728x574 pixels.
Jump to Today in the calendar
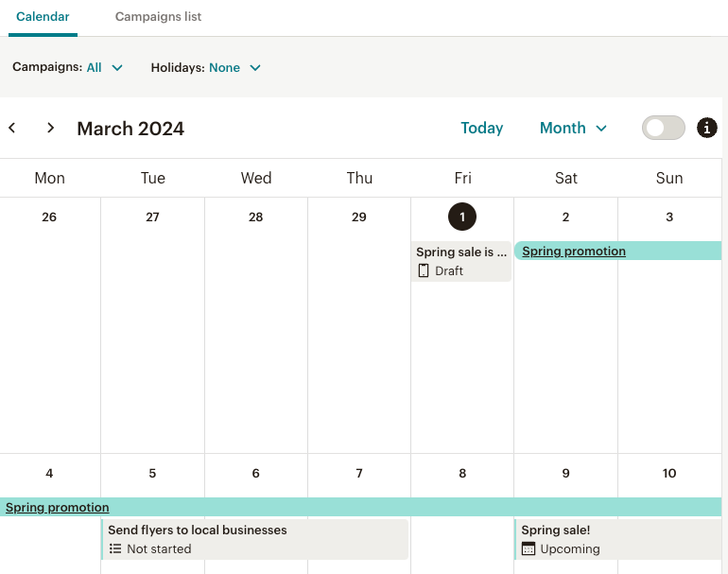pos(481,128)
